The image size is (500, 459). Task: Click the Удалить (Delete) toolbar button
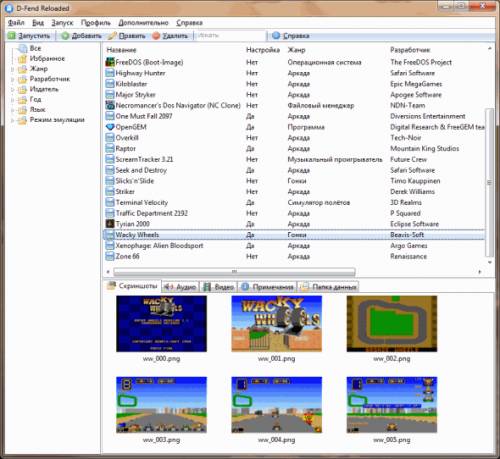point(170,36)
